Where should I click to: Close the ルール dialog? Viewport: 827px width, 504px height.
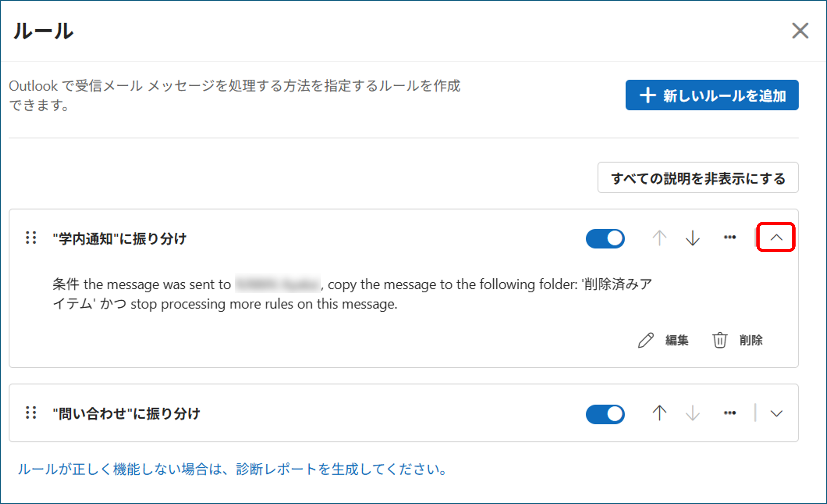tap(800, 31)
